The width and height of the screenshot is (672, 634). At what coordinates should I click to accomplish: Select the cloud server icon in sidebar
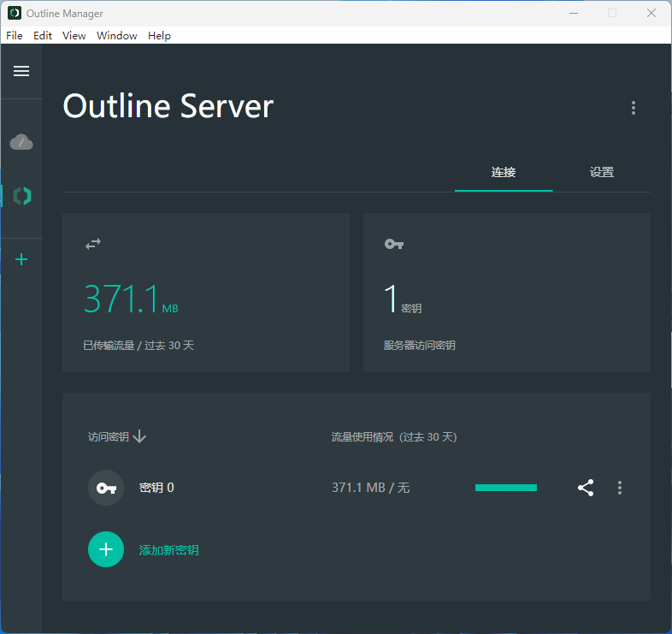tap(21, 142)
